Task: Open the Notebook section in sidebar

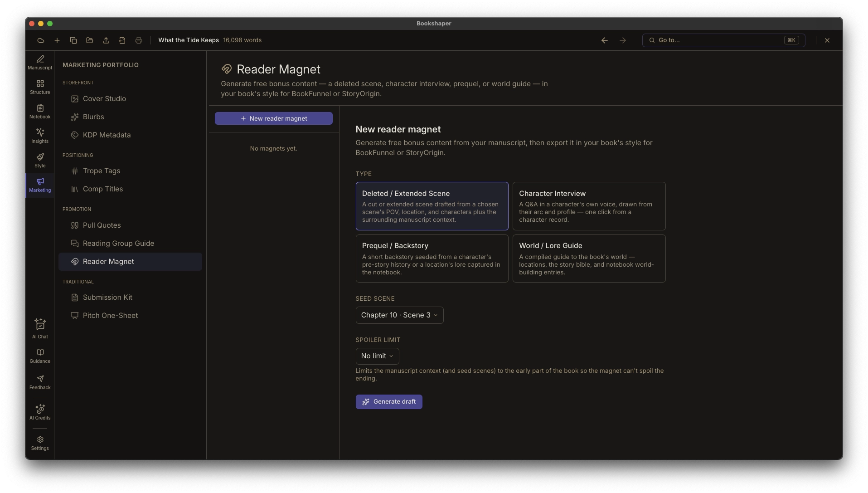Action: pyautogui.click(x=40, y=112)
